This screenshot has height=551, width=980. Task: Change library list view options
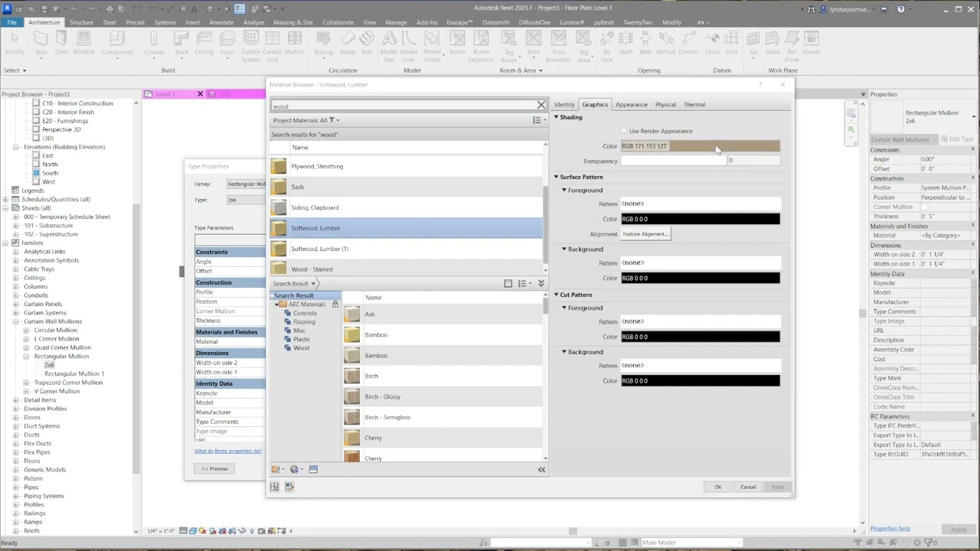click(x=524, y=283)
